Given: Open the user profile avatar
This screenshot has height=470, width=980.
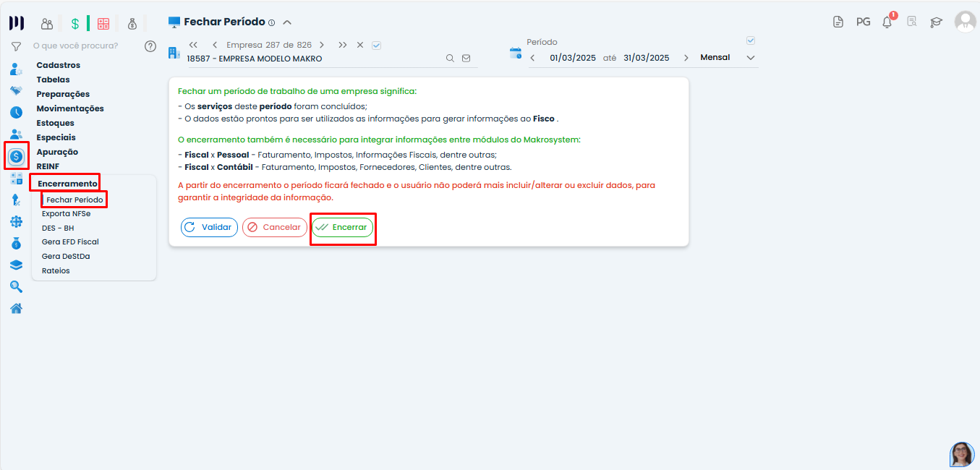Looking at the screenshot, I should [x=965, y=22].
